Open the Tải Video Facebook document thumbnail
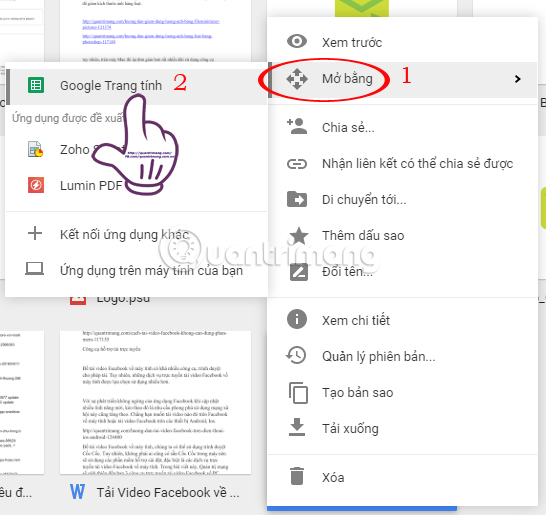 tap(155, 402)
